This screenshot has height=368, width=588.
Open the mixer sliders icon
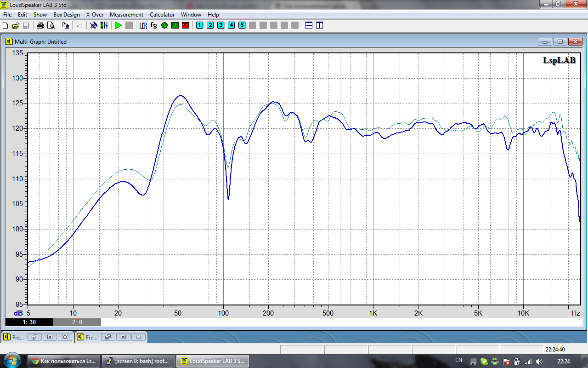pyautogui.click(x=104, y=25)
